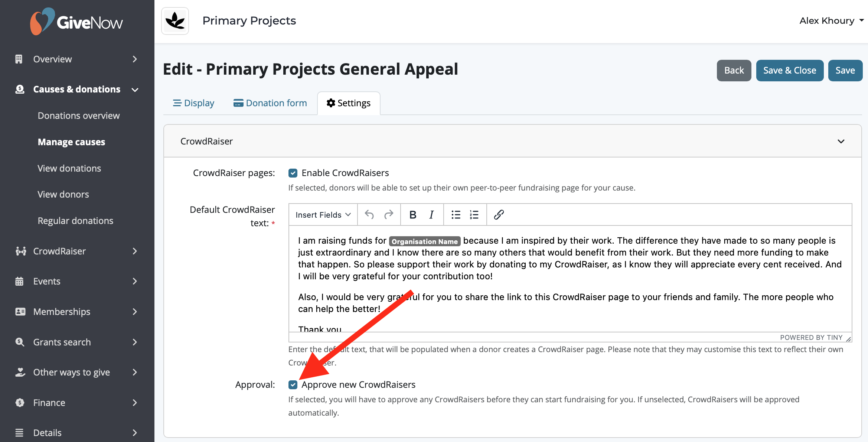Viewport: 868px width, 442px height.
Task: Expand the Memberships menu chevron
Action: [135, 312]
